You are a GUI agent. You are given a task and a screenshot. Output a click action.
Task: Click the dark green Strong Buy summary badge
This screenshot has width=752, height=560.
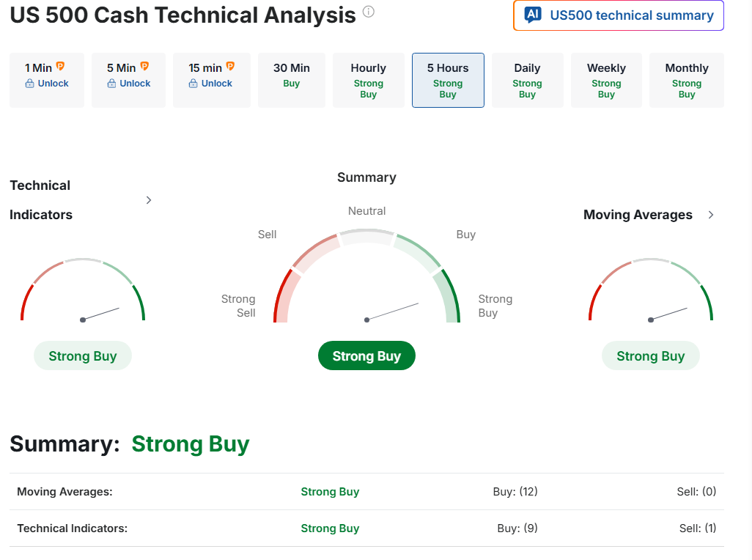[366, 356]
